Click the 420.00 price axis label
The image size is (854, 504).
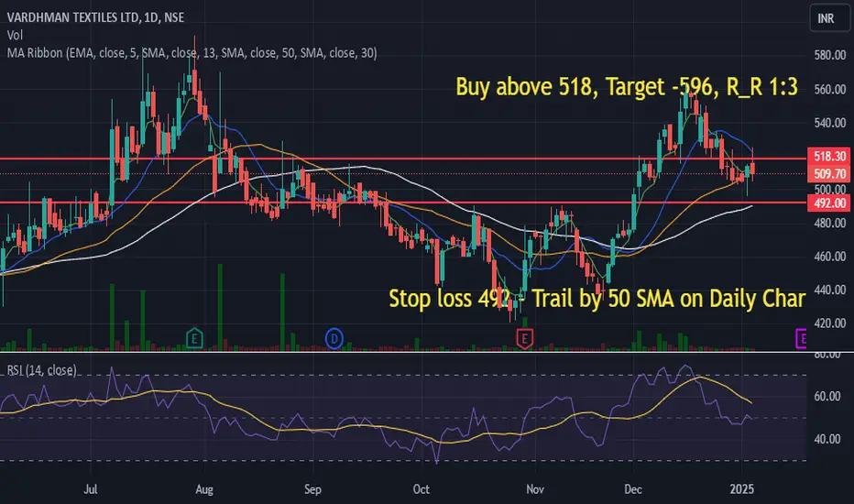[x=830, y=323]
